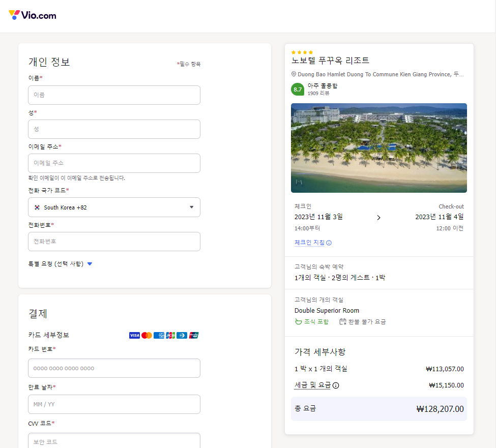Click the Novotel resort photo
Screen dimensions: 496x448
click(x=378, y=148)
